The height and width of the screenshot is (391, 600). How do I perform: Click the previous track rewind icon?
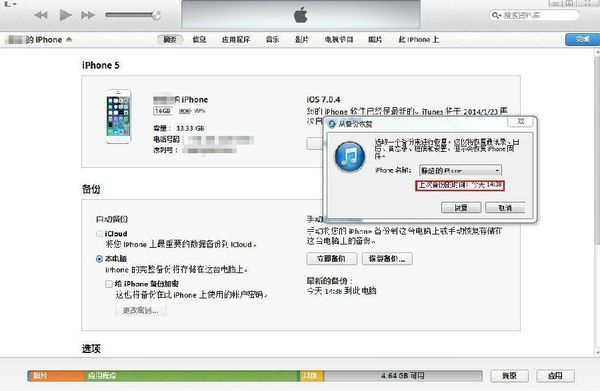[x=41, y=15]
